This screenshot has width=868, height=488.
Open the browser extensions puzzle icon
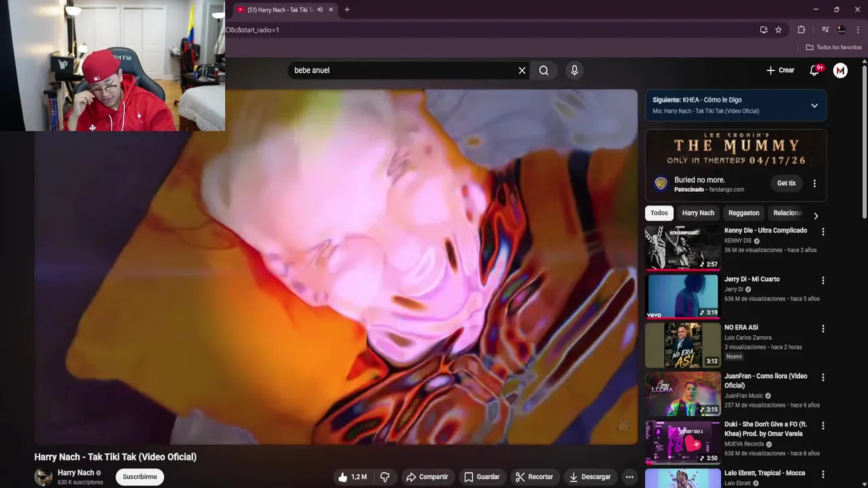tap(801, 30)
